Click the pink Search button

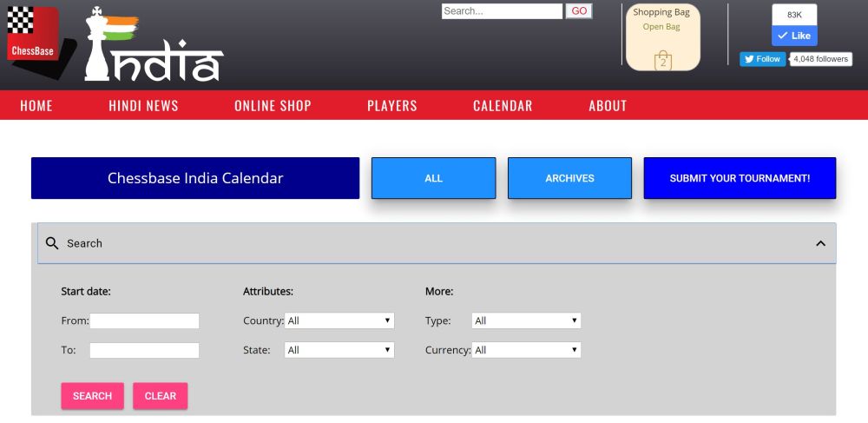click(92, 396)
